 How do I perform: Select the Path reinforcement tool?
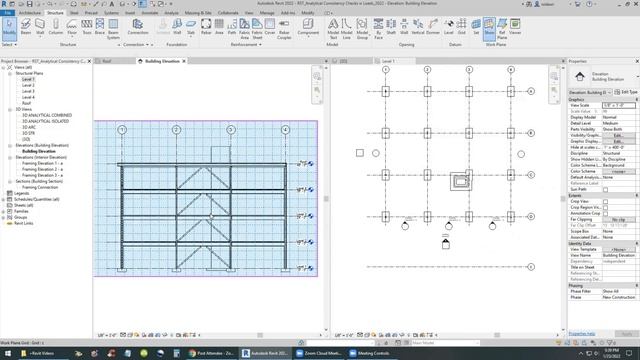tap(232, 27)
